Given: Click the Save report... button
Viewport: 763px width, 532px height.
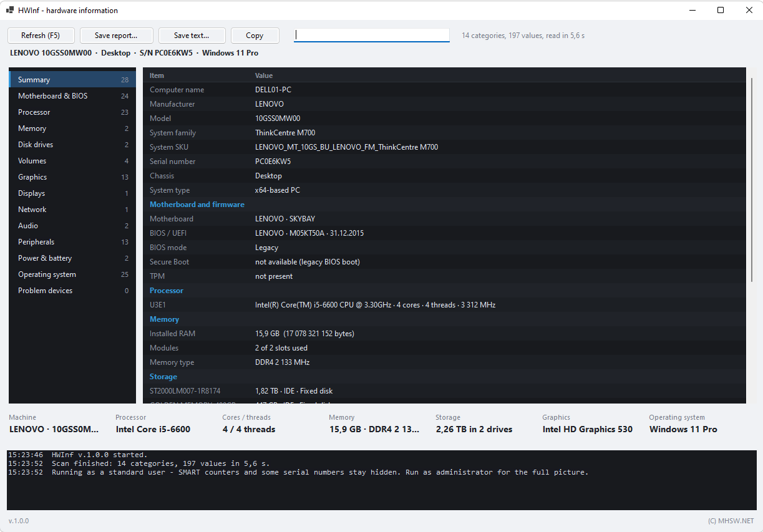Looking at the screenshot, I should click(116, 36).
